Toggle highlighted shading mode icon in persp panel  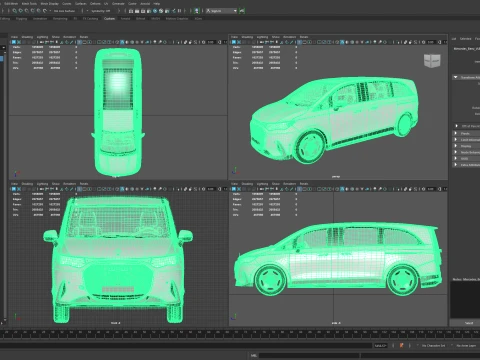point(342,42)
